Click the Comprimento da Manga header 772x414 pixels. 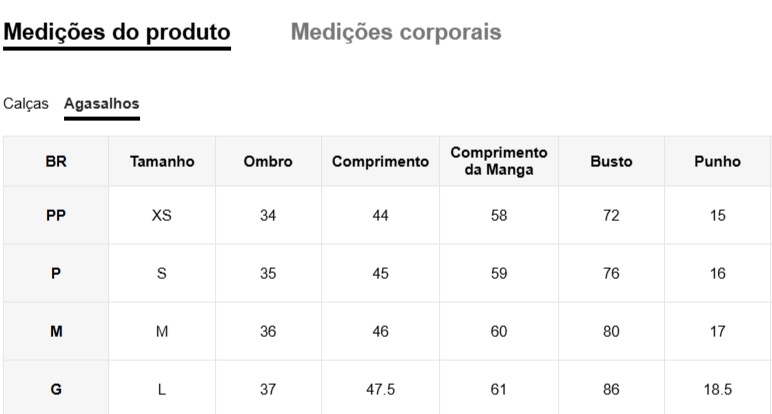[499, 161]
